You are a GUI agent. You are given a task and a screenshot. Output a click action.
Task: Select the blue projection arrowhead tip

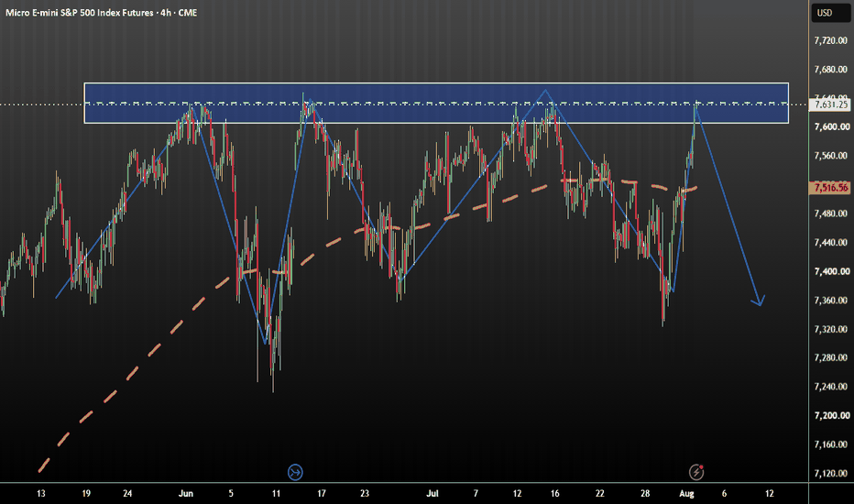pyautogui.click(x=760, y=303)
